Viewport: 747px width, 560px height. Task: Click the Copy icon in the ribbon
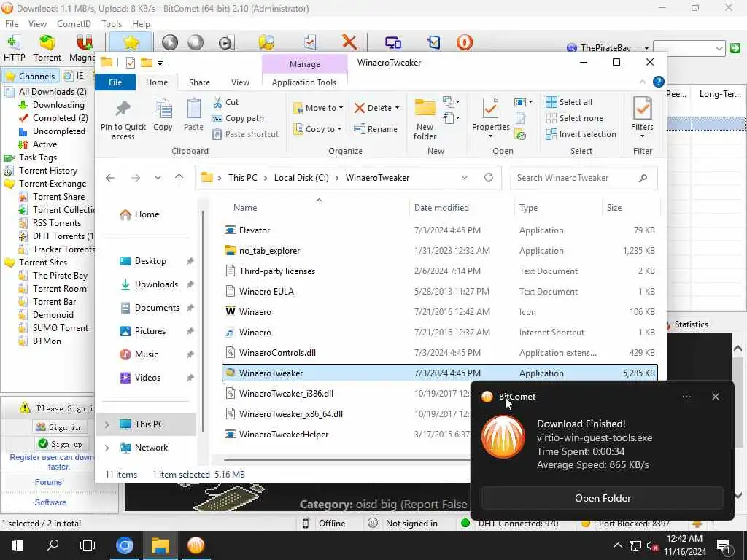click(163, 114)
